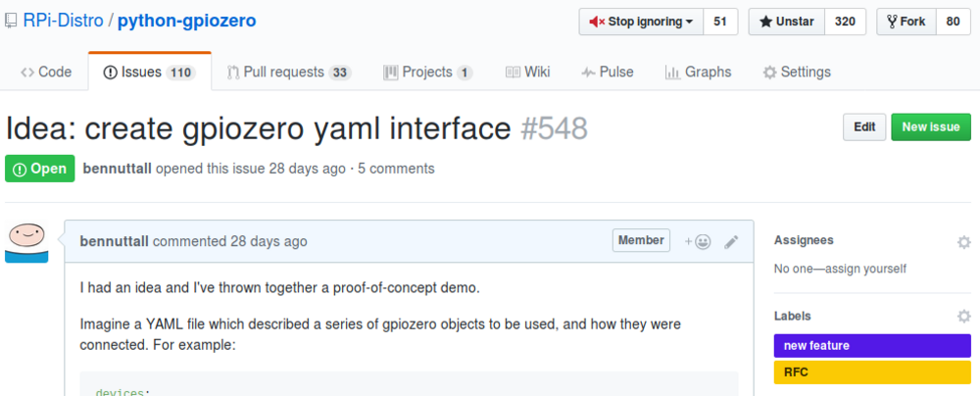Open the Settings tab
Image resolution: width=980 pixels, height=396 pixels.
(x=797, y=72)
